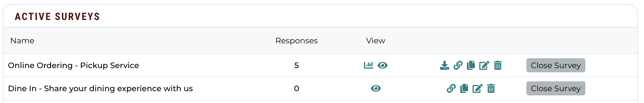
Task: Preview the Dine In survey with eye icon
Action: pos(376,88)
